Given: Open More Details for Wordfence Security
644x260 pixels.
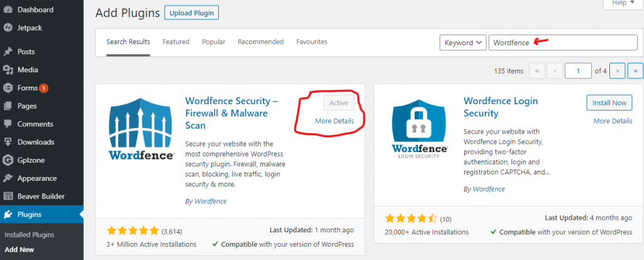Looking at the screenshot, I should pyautogui.click(x=335, y=121).
